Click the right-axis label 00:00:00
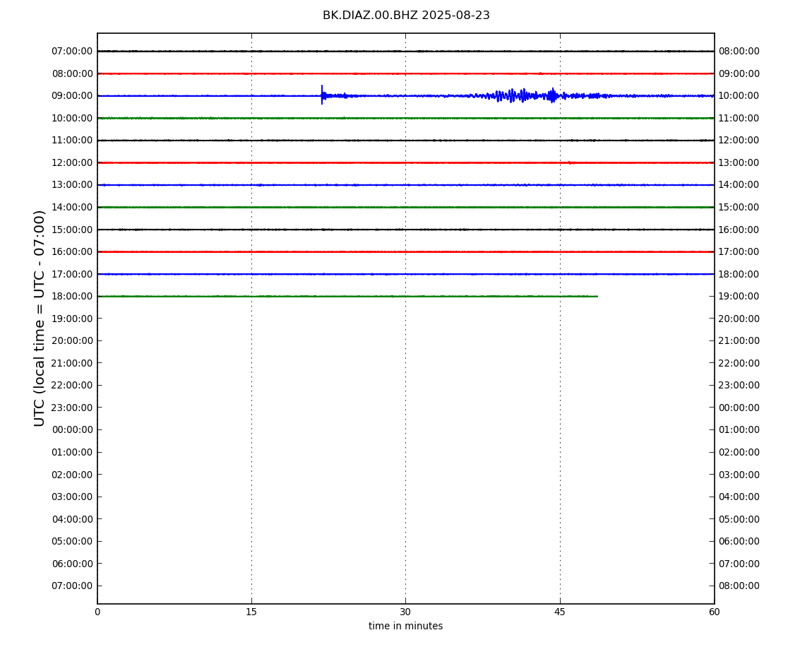The width and height of the screenshot is (812, 671). (739, 408)
